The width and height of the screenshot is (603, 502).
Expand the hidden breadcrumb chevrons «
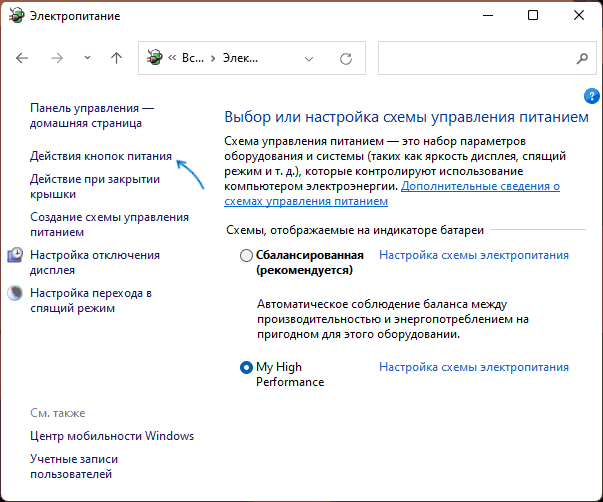[172, 58]
